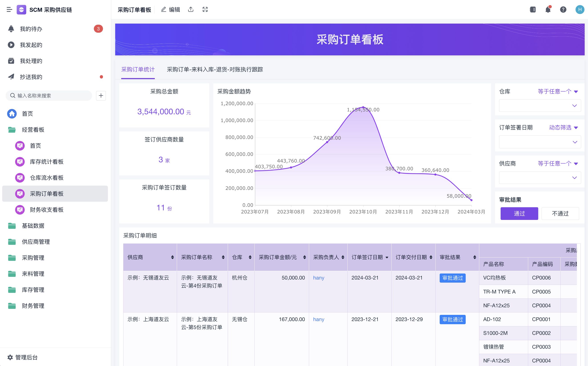Click the fullscreen expand icon
The image size is (588, 366).
(205, 9)
